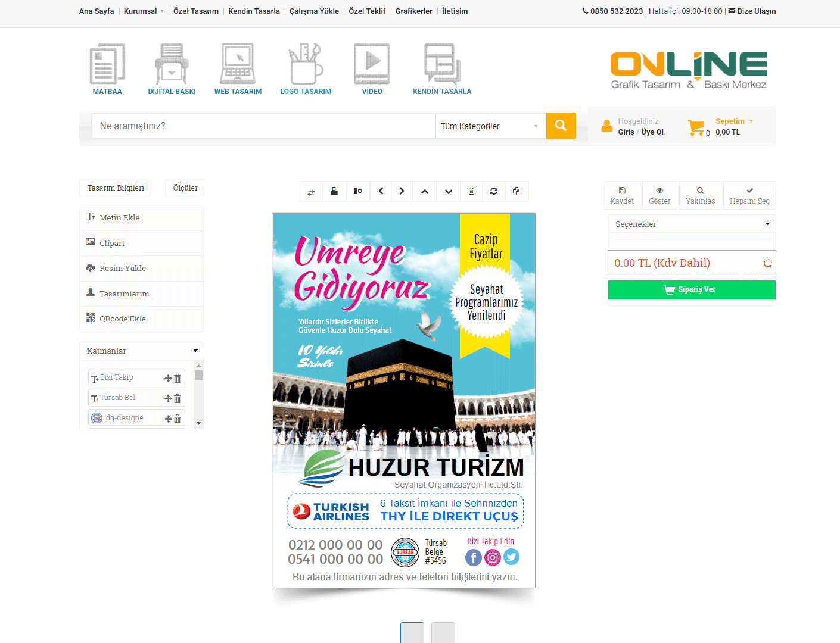
Task: Click Üye Ol register link
Action: pyautogui.click(x=652, y=132)
